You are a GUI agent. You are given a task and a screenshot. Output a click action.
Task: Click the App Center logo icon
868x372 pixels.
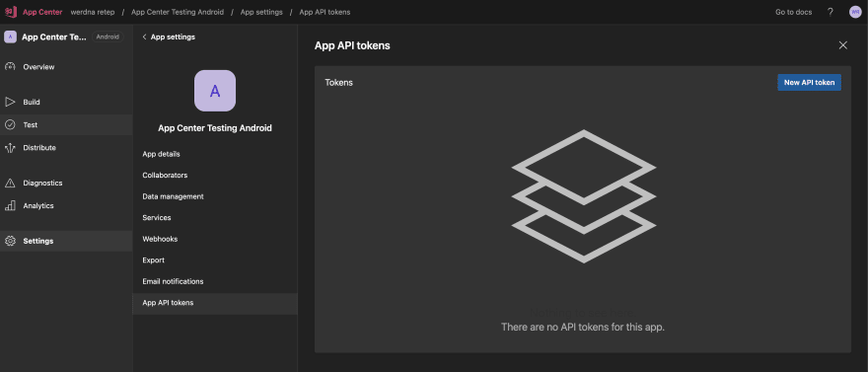[x=11, y=12]
